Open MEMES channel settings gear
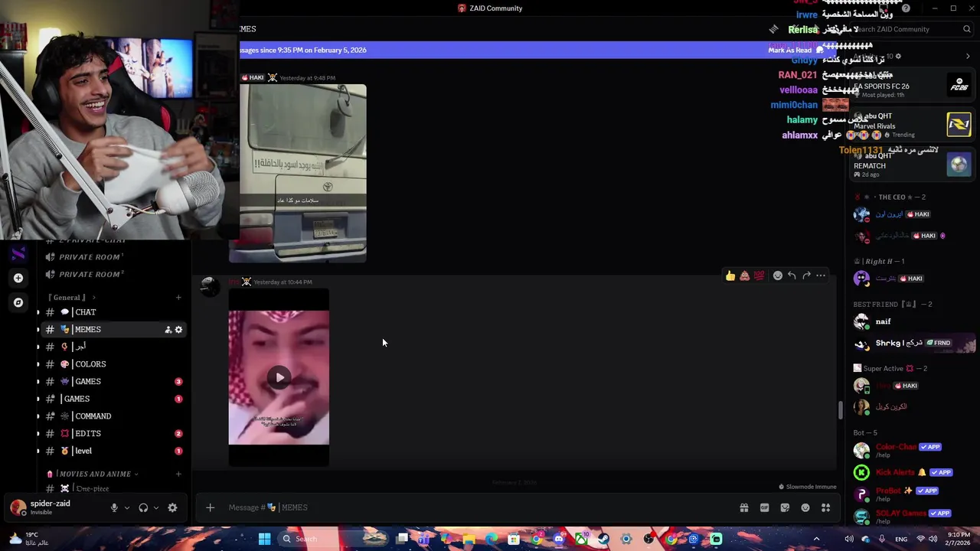 [x=179, y=330]
